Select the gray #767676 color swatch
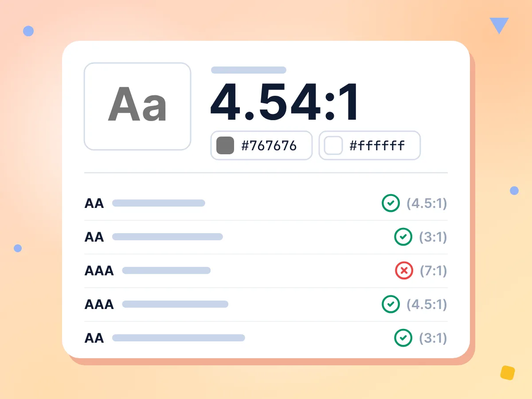Screen dimensions: 532x399 pos(225,145)
